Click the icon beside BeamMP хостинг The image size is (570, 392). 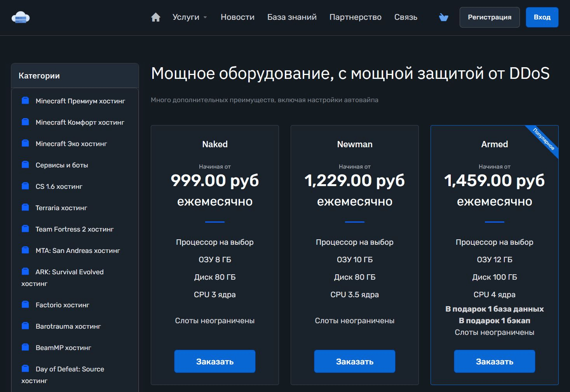25,347
